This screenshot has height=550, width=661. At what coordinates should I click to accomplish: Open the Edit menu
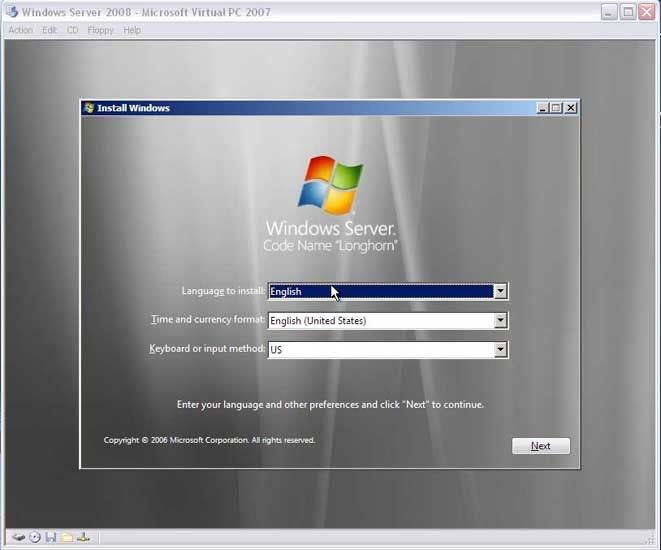(49, 30)
